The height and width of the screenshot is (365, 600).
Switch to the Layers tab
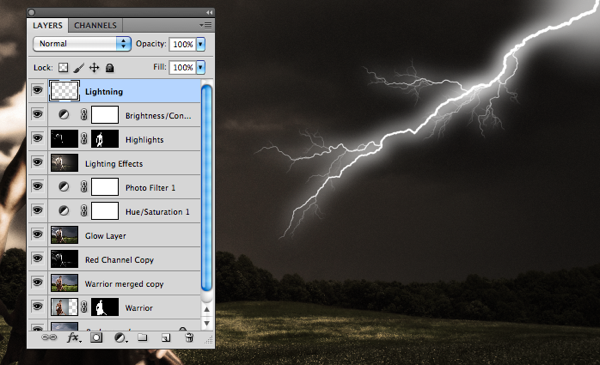47,25
